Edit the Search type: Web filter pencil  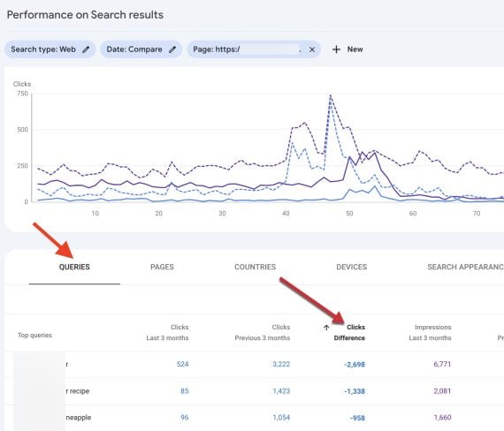(86, 49)
